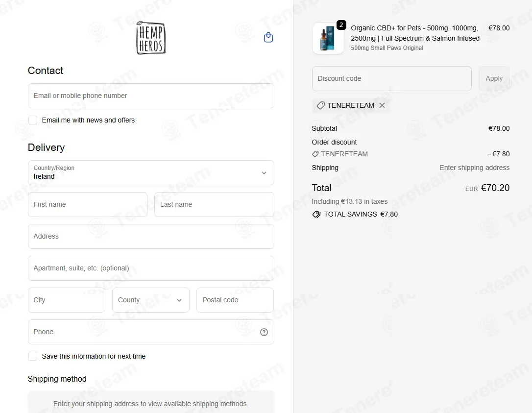532x413 pixels.
Task: Open the shopping bag cart icon
Action: tap(268, 37)
